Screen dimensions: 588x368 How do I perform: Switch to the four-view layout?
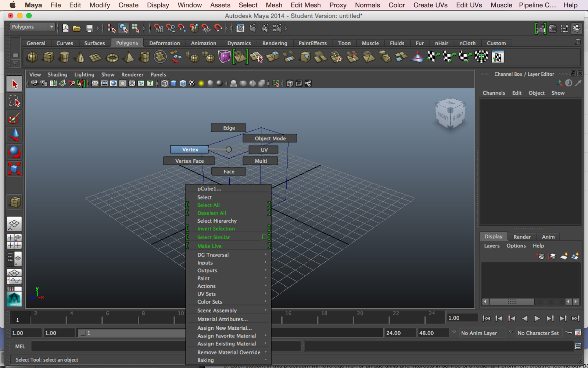coord(14,241)
